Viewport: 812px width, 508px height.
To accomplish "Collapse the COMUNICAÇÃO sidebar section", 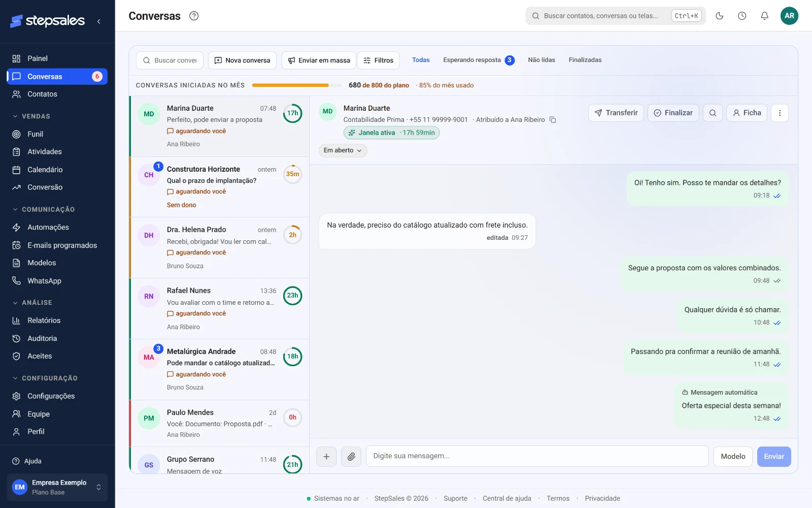I will [44, 209].
